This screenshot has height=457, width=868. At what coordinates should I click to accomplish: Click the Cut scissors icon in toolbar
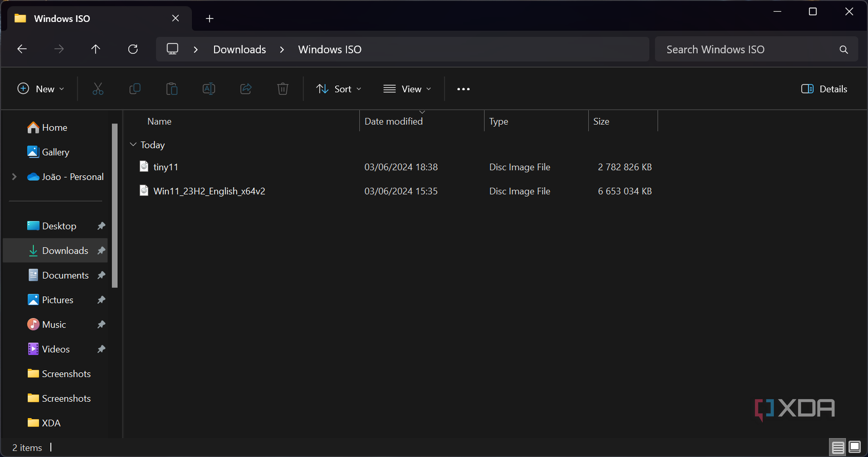[98, 89]
